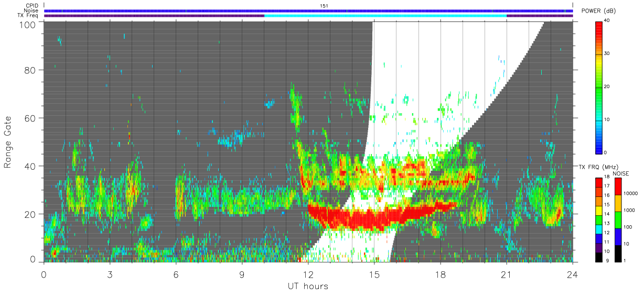Click the 'POWER (dB)' legend title
This screenshot has height=297, width=644.
click(x=599, y=11)
